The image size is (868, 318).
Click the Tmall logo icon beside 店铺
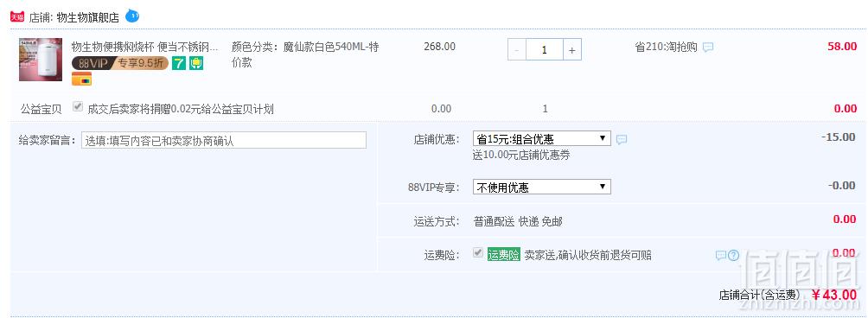point(17,17)
